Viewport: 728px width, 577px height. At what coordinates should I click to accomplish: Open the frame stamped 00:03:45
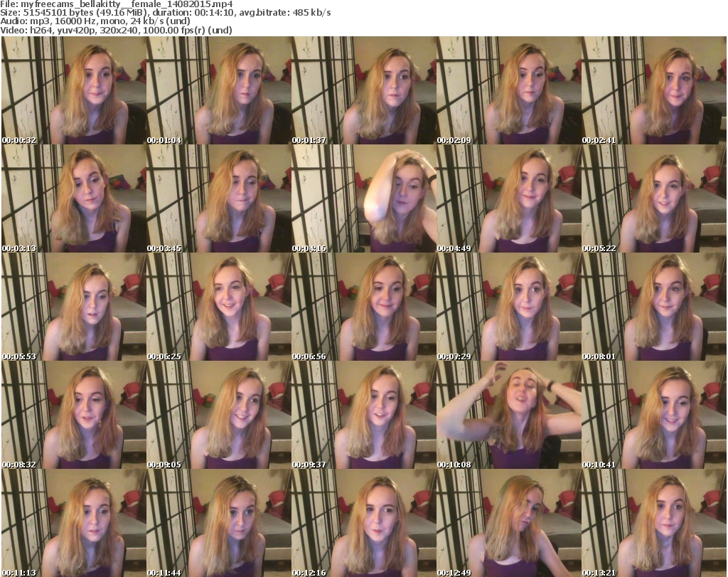219,198
